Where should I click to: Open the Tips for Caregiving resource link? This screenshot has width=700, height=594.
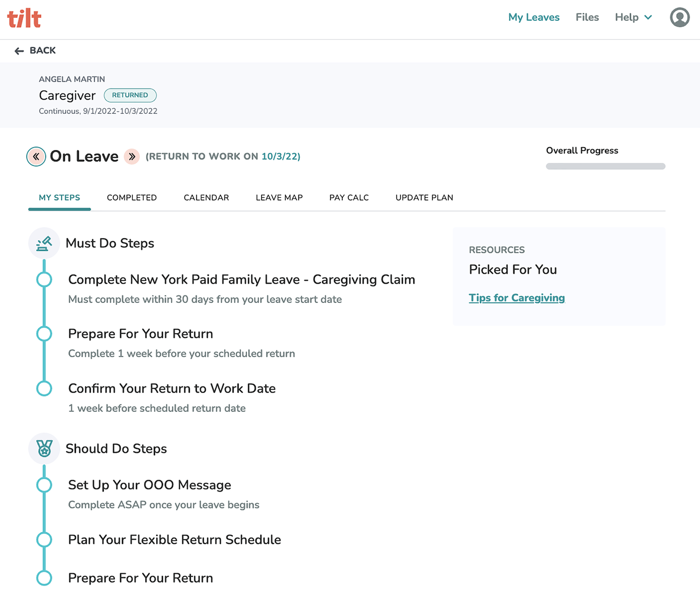(517, 297)
